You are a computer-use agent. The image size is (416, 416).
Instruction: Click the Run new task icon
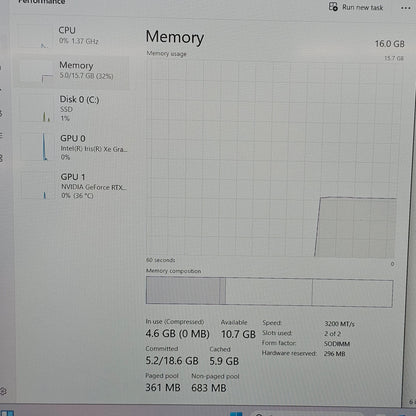click(x=333, y=7)
